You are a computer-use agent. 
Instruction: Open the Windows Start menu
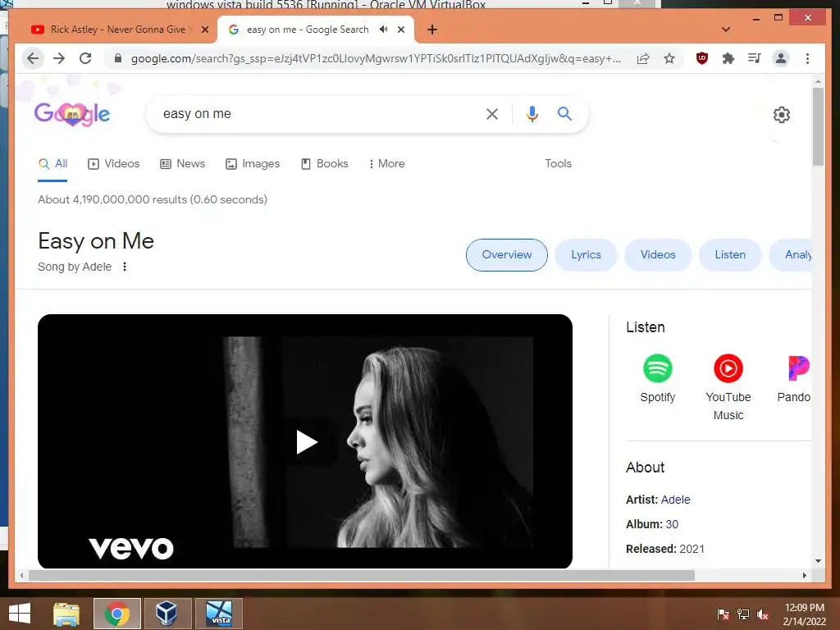[x=20, y=614]
